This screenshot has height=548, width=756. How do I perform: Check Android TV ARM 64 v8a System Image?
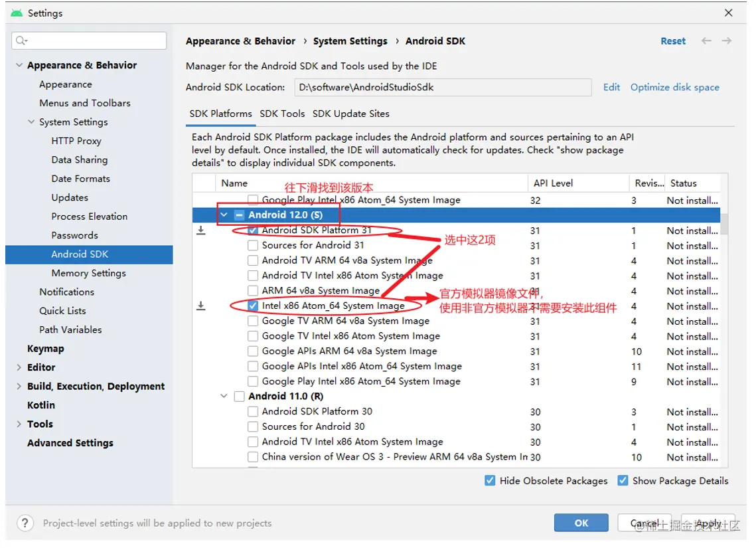[253, 260]
